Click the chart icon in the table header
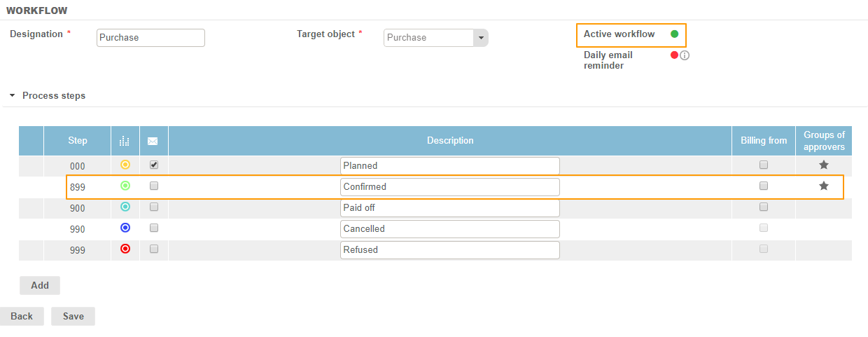 (125, 141)
